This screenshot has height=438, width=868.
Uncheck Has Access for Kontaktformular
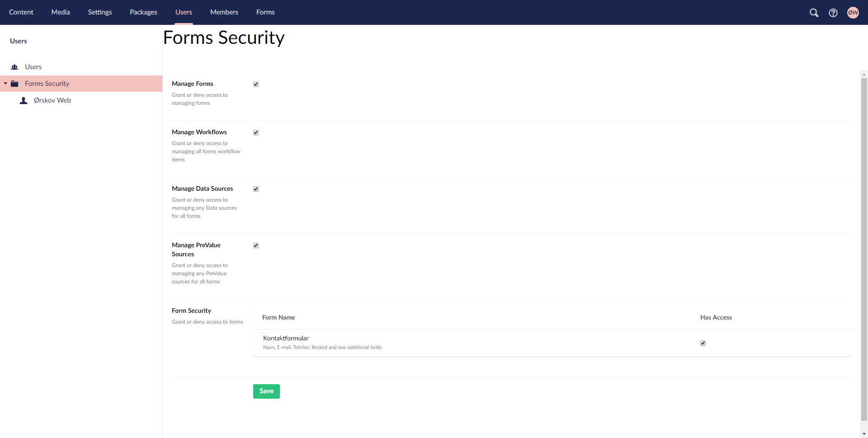coord(703,343)
